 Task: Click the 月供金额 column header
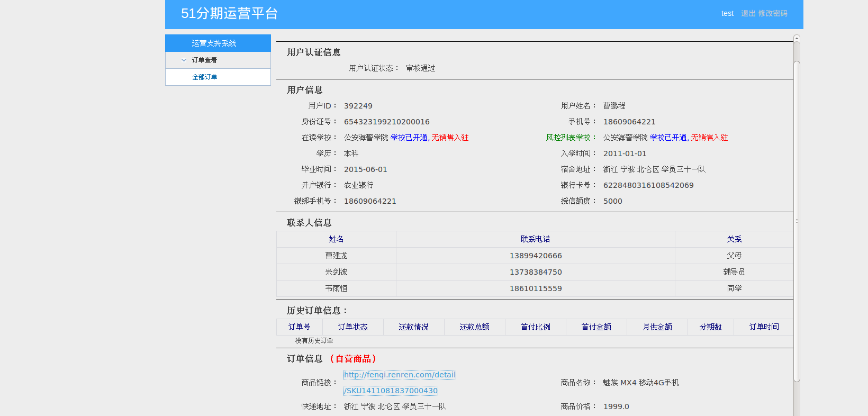tap(657, 327)
